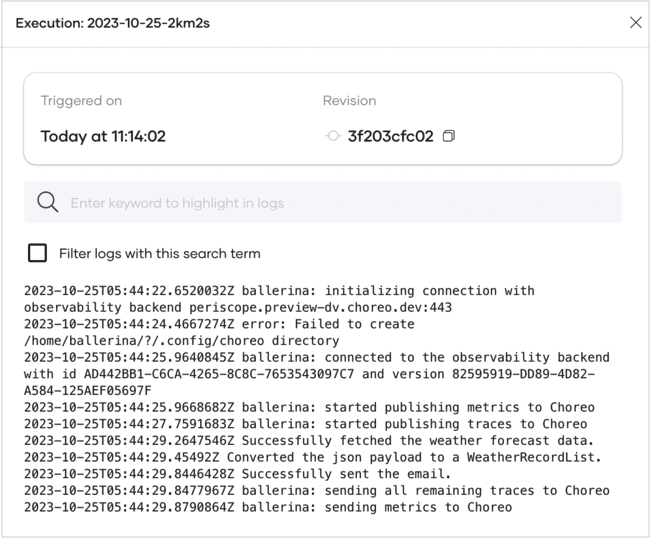Screen dimensions: 650x539
Task: Click the commit icon beside 3f203cfc02
Action: pos(333,136)
